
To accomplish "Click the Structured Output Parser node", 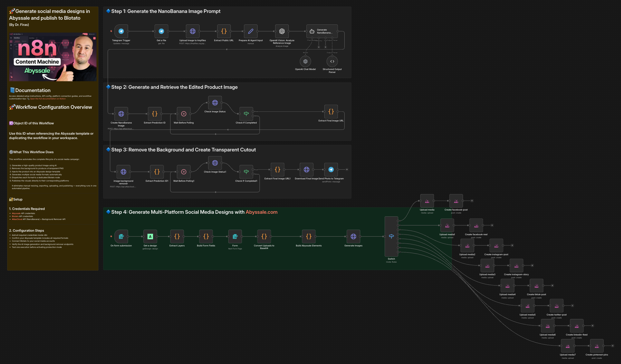I will tap(332, 61).
